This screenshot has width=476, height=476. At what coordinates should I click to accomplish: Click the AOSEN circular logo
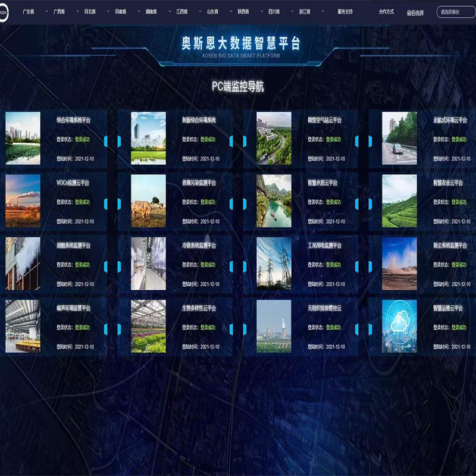point(4,12)
